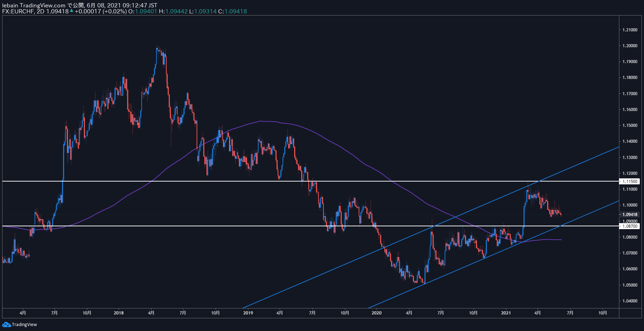This screenshot has width=644, height=331.
Task: Click the 1.10000 price axis label
Action: pos(630,205)
